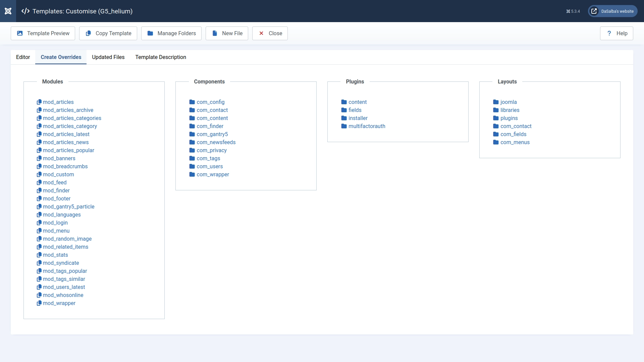Select com_menus under Layouts
644x362 pixels.
pos(515,142)
